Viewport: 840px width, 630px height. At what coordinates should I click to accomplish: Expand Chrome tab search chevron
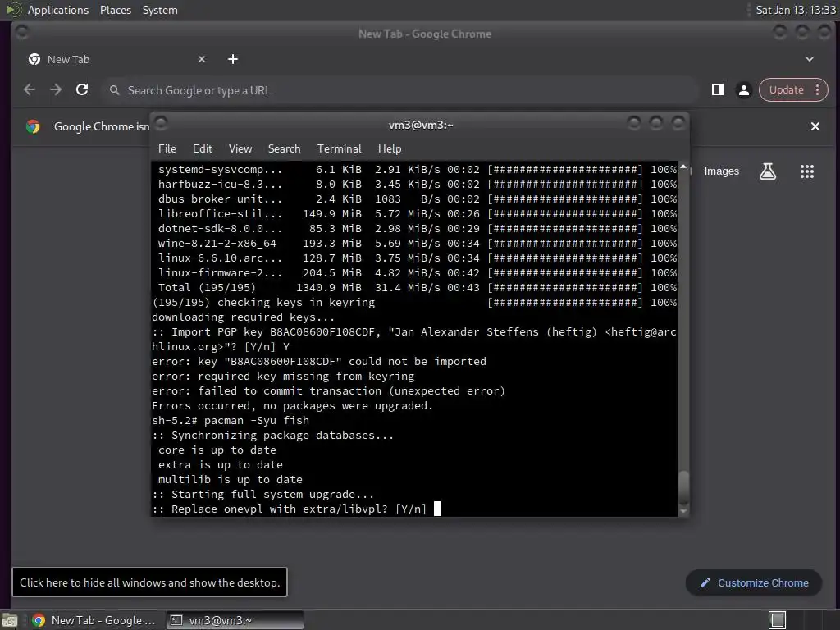(809, 59)
